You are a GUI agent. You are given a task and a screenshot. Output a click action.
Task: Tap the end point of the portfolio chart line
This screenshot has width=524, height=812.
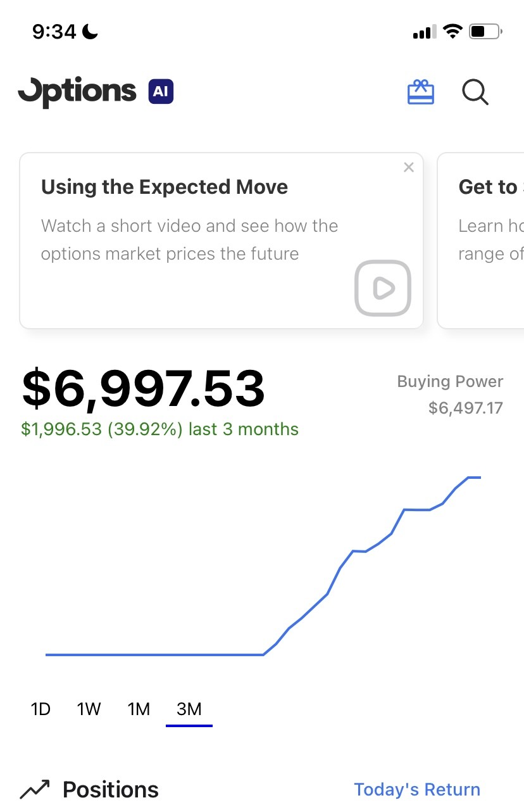tap(480, 477)
